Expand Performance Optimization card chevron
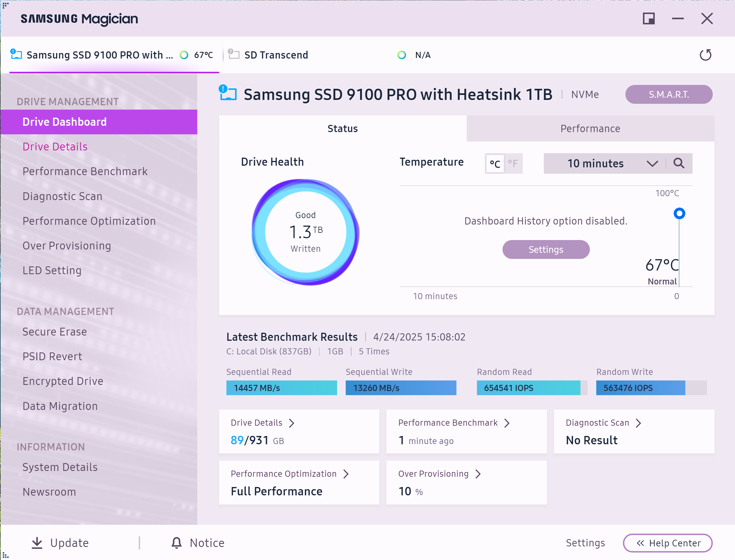 pos(346,474)
